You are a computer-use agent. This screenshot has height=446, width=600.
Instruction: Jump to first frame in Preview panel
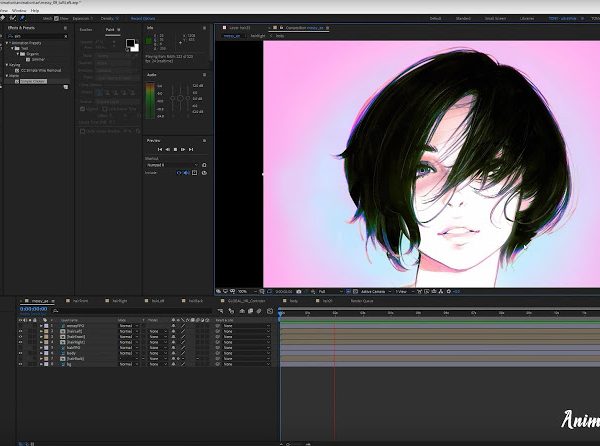pos(160,150)
